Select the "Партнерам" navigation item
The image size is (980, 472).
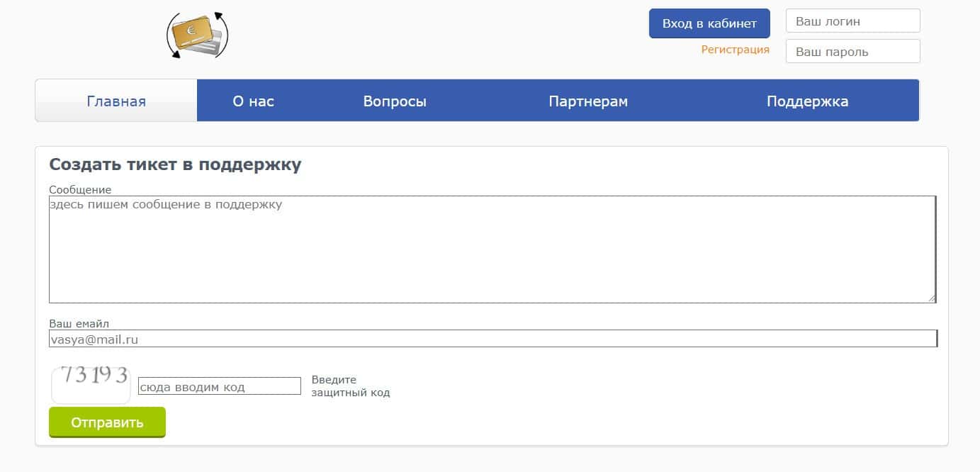click(x=588, y=101)
